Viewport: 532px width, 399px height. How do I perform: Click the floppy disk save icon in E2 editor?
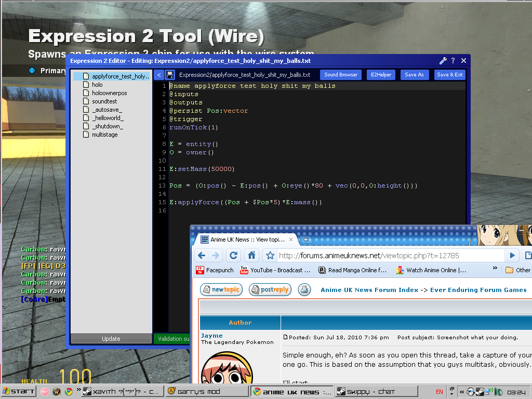coord(170,75)
